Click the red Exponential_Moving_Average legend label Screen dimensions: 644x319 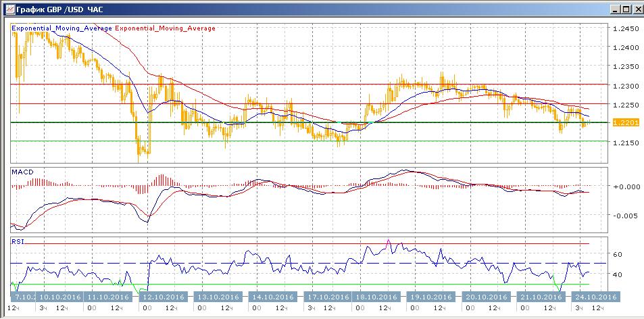[166, 28]
